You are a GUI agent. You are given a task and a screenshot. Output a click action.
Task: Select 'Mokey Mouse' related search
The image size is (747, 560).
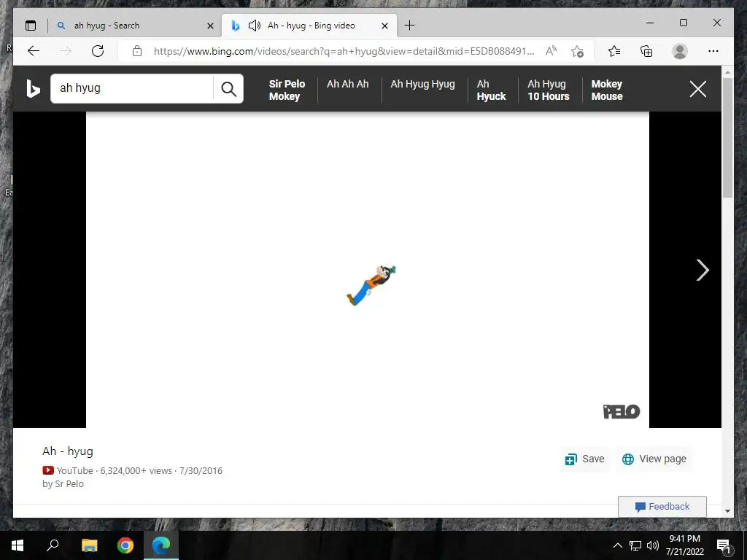[x=607, y=90]
